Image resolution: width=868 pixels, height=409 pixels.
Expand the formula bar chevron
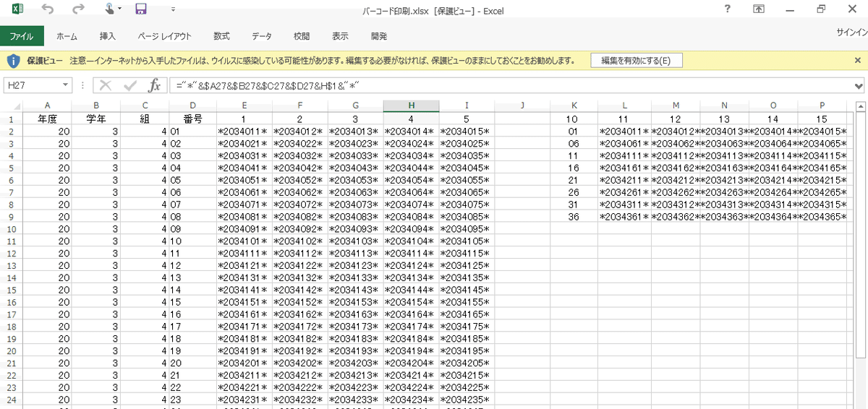[859, 86]
